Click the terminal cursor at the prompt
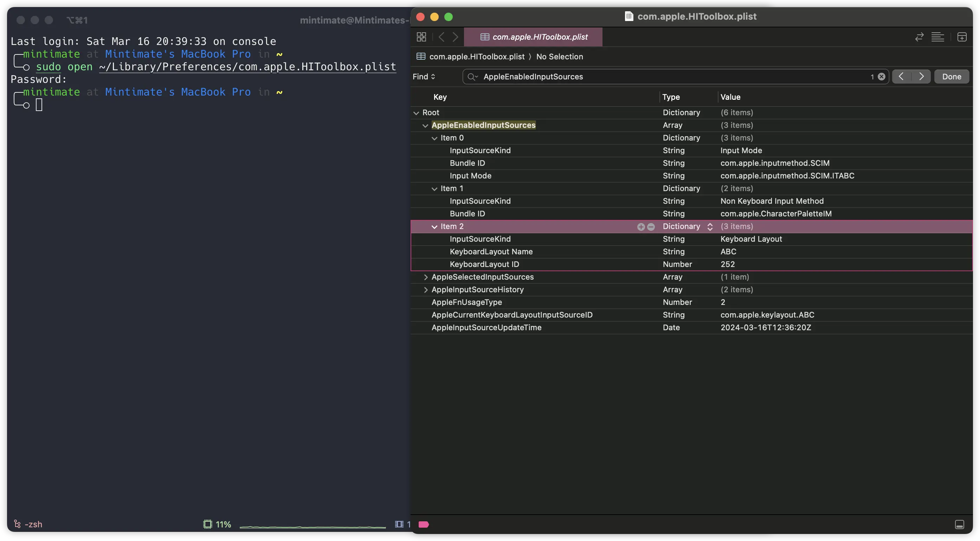 39,105
